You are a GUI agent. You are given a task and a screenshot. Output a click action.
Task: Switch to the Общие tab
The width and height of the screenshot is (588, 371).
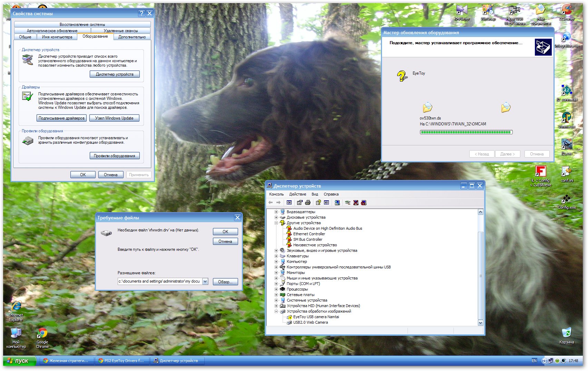pyautogui.click(x=25, y=37)
